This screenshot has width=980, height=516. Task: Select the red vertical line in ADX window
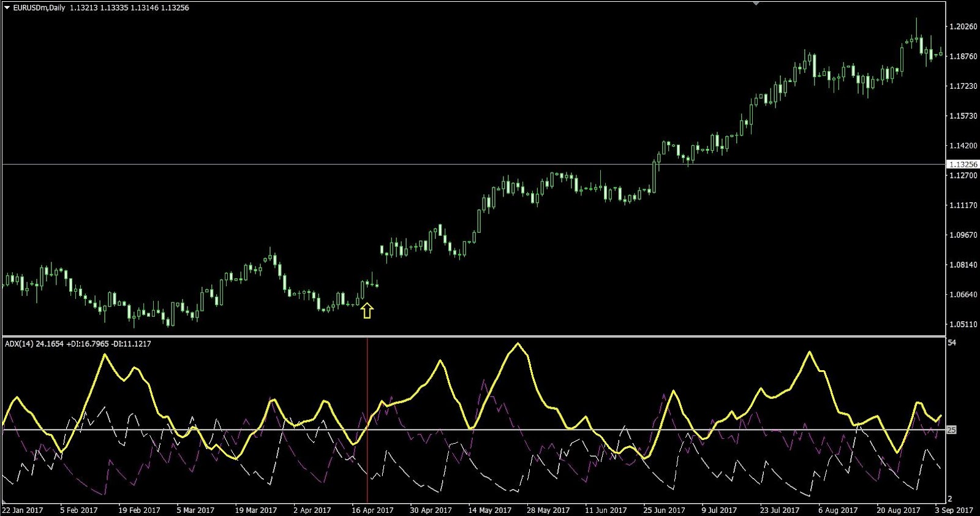coord(367,420)
